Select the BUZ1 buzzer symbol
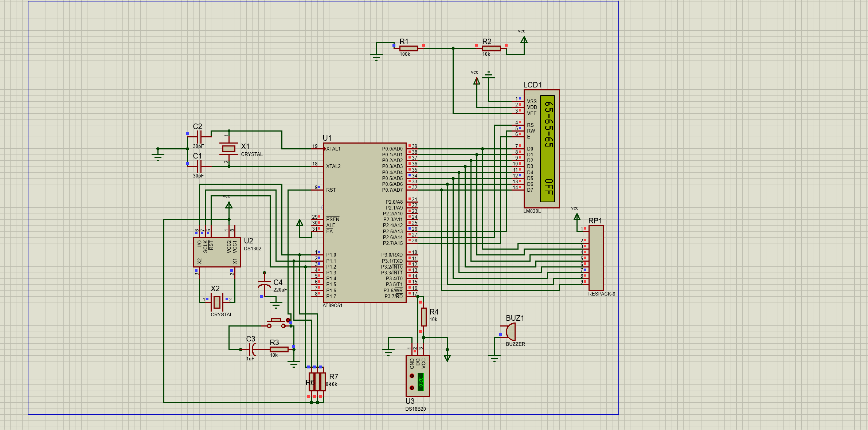The image size is (868, 430). [510, 332]
